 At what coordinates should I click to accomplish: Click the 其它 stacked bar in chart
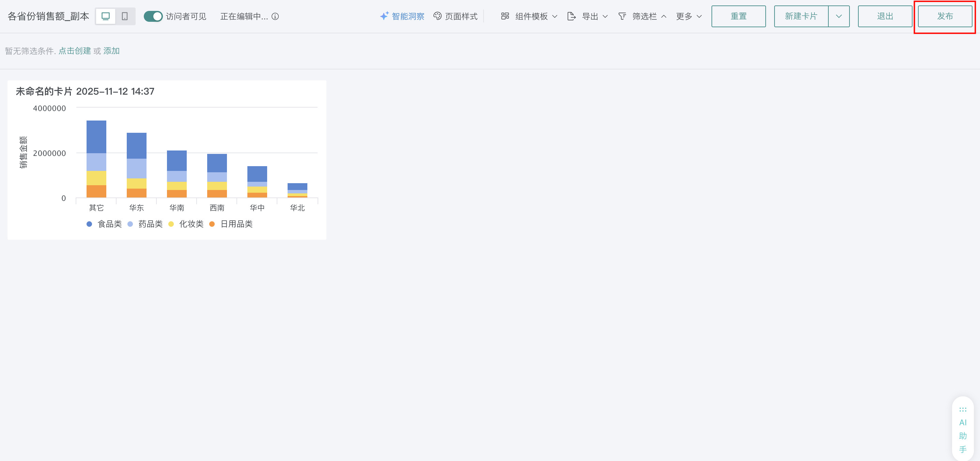pyautogui.click(x=96, y=159)
